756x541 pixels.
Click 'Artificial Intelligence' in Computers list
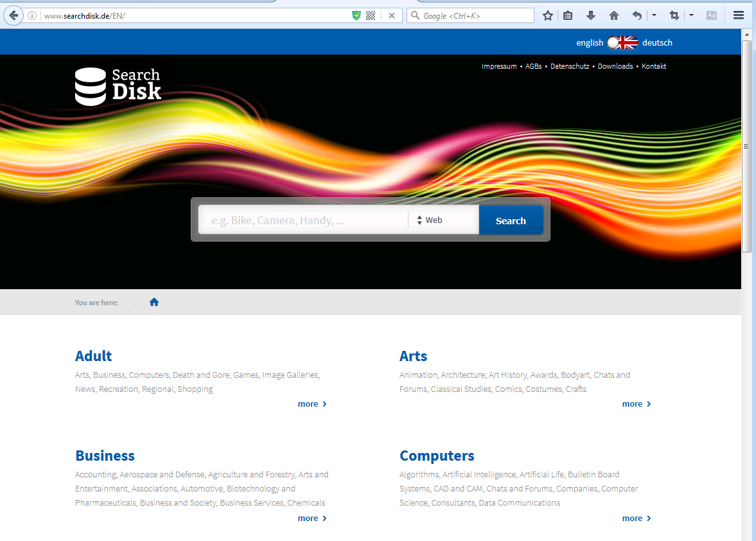click(x=479, y=474)
